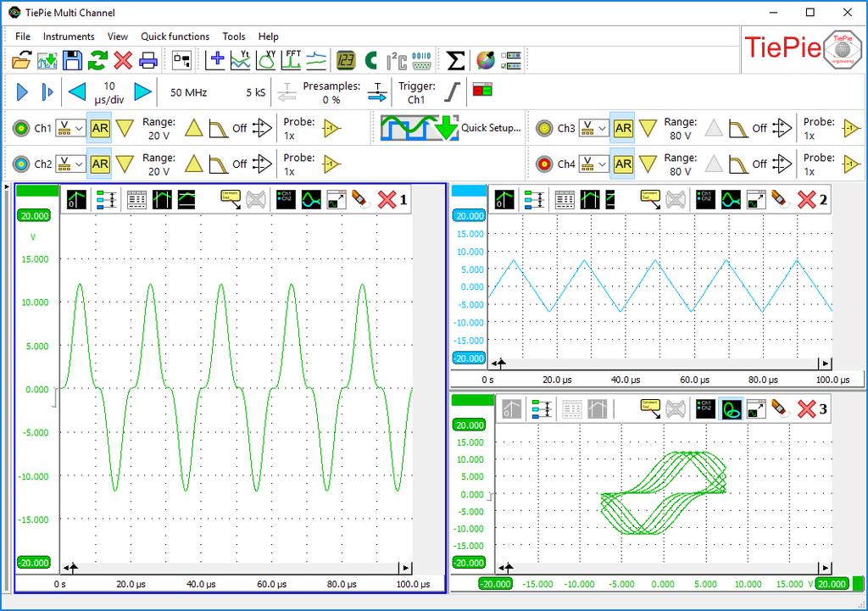The width and height of the screenshot is (868, 611).
Task: Toggle Ch1 bandwidth limit filter icon
Action: (219, 129)
